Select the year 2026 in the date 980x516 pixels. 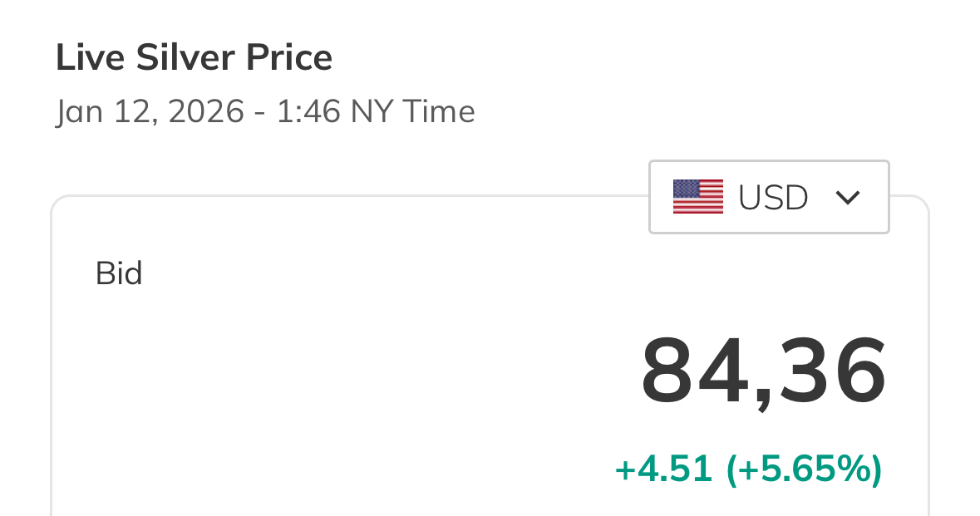coord(206,111)
